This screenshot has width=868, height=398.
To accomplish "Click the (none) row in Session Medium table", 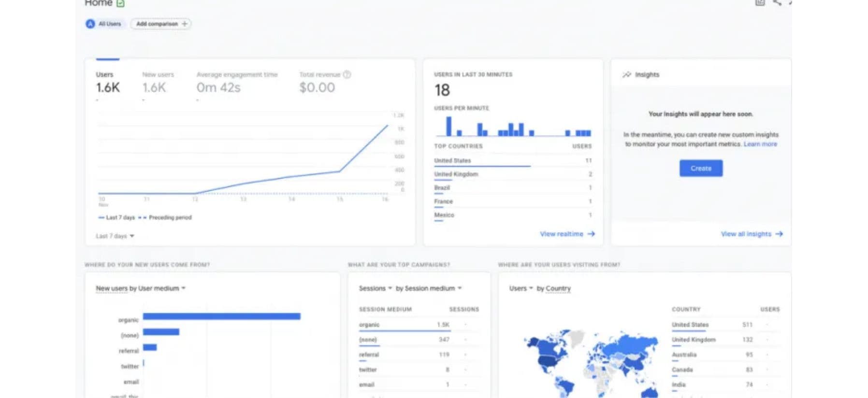I will tap(419, 340).
